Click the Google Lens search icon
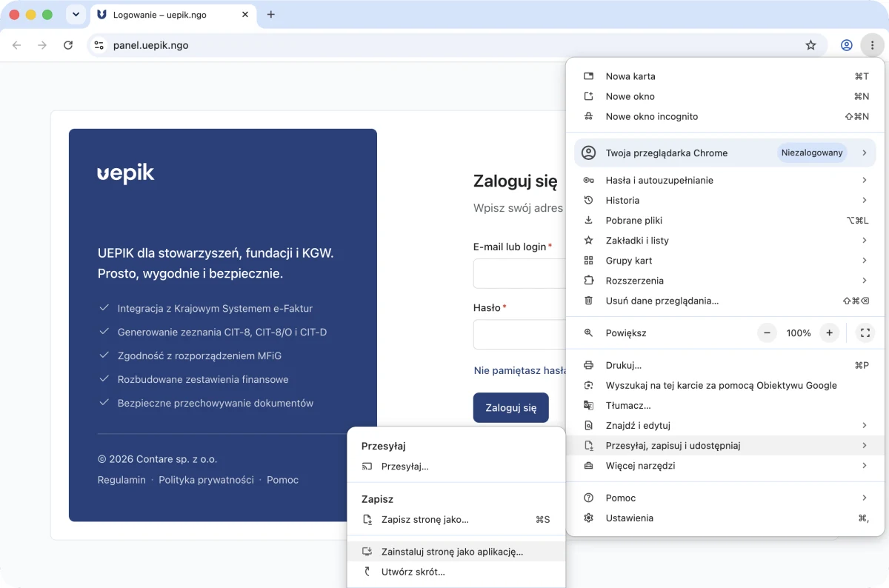The height and width of the screenshot is (588, 889). [589, 385]
